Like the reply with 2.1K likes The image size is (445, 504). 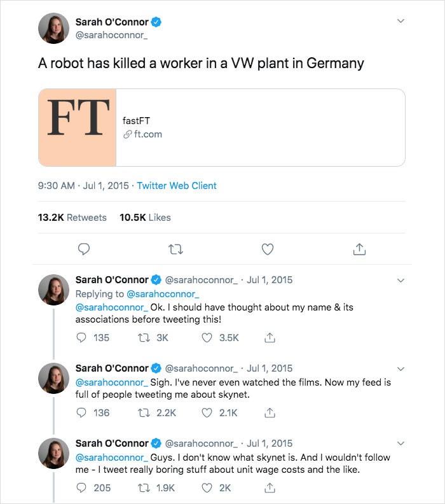click(x=207, y=413)
